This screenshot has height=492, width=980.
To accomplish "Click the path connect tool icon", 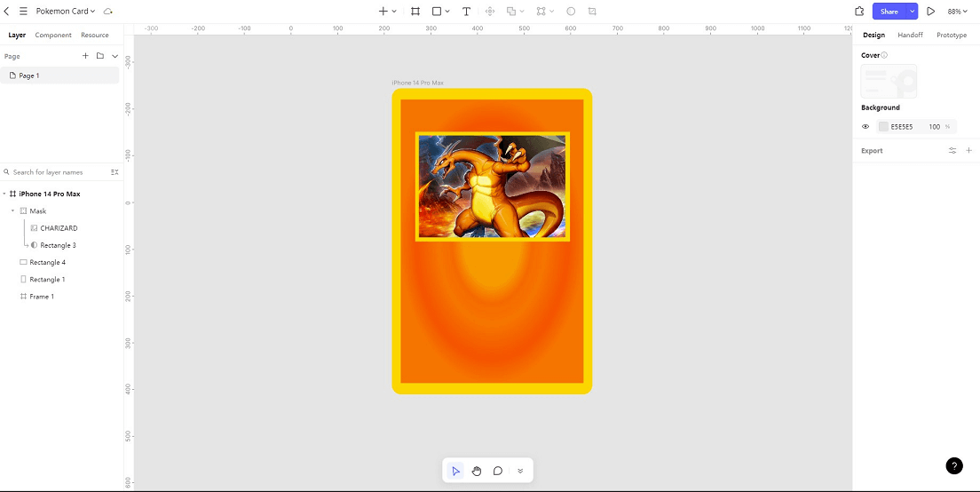I will (x=541, y=12).
